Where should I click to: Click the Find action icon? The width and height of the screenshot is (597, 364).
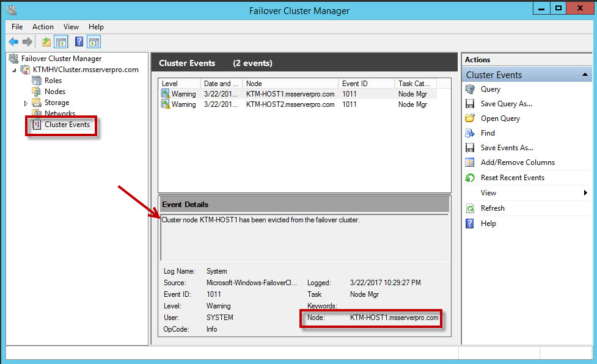coord(470,133)
